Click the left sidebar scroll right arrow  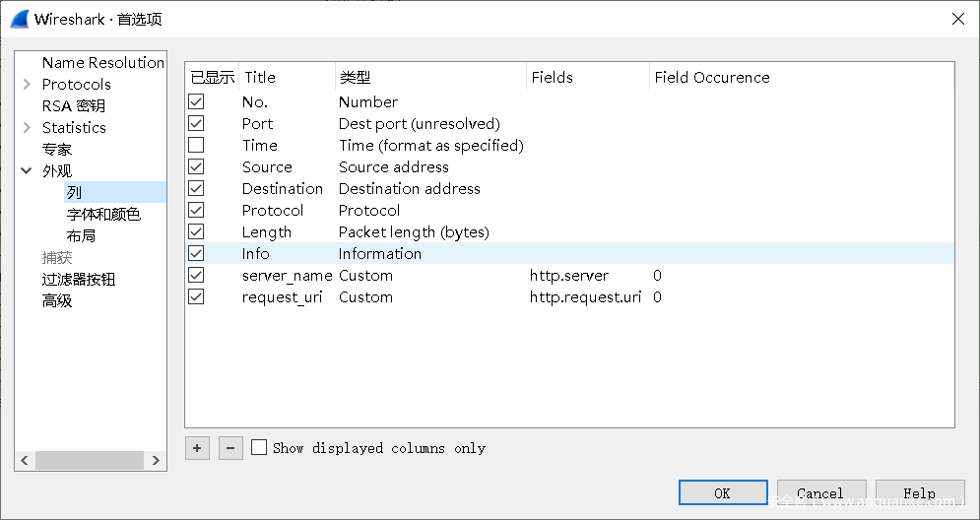[x=156, y=461]
